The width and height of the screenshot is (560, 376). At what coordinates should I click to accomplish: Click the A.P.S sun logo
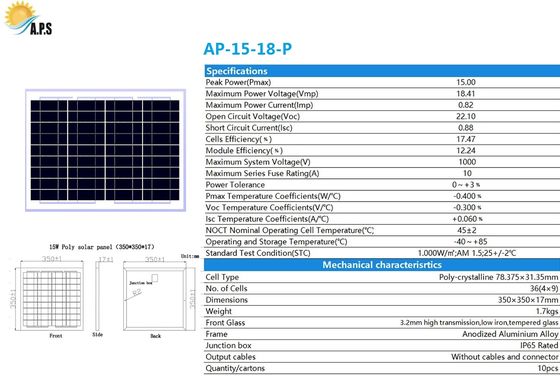pos(29,19)
